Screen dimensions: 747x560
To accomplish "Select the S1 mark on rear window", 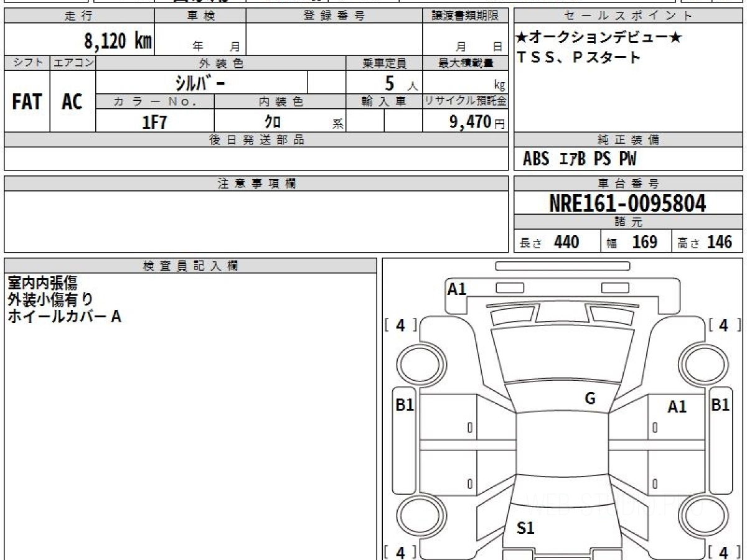I will 526,528.
